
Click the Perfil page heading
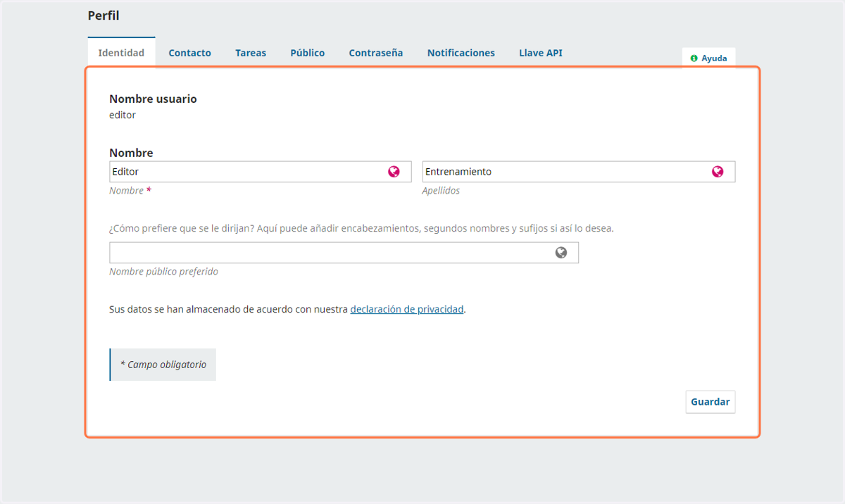coord(104,15)
